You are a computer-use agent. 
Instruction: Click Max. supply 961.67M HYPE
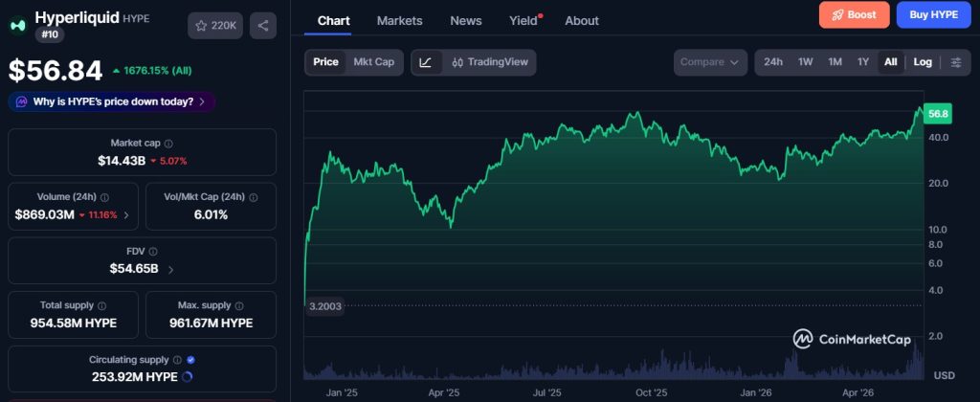[x=211, y=324]
